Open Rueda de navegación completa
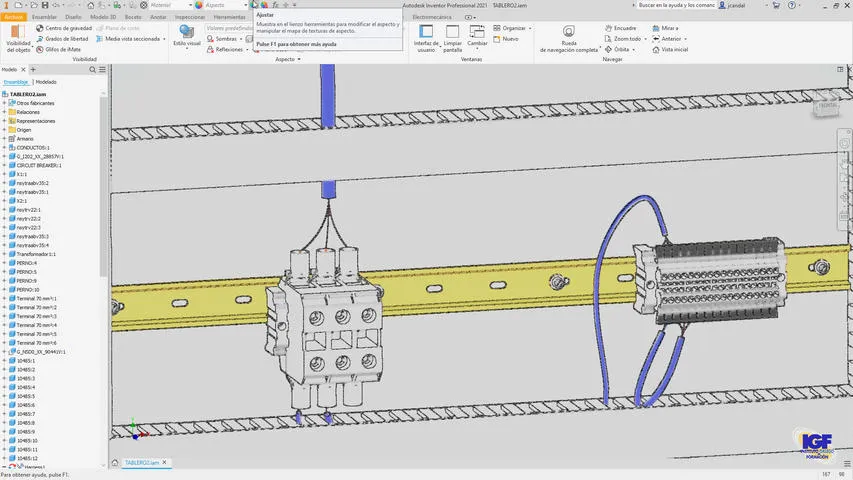 tap(568, 38)
